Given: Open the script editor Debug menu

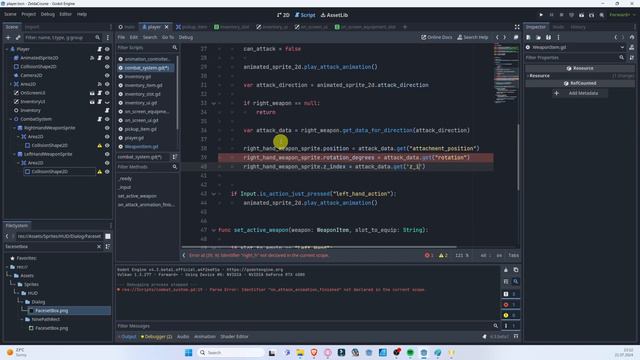Looking at the screenshot, I should [186, 37].
